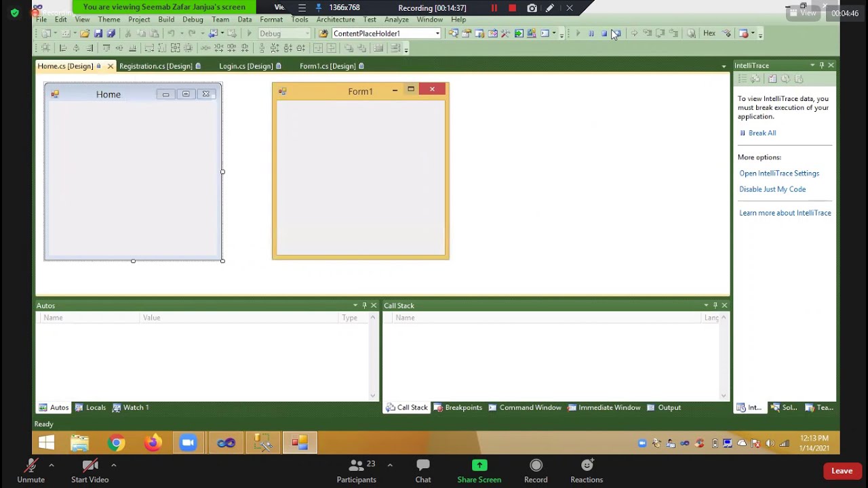Toggle Start Video in Zoom
Screen dimensions: 868x488
click(90, 471)
